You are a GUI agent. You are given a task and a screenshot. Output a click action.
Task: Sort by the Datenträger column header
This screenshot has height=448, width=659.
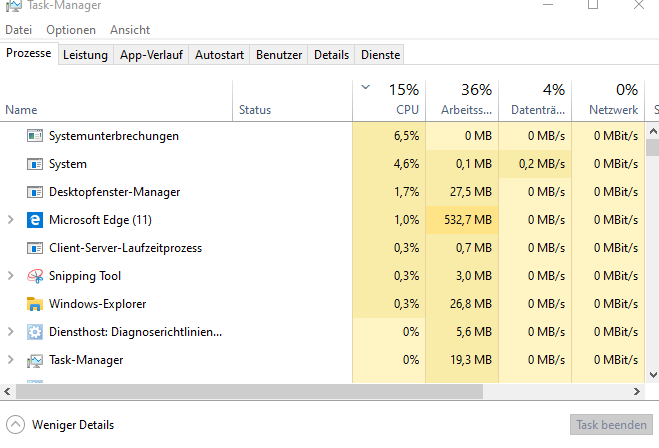coord(535,101)
